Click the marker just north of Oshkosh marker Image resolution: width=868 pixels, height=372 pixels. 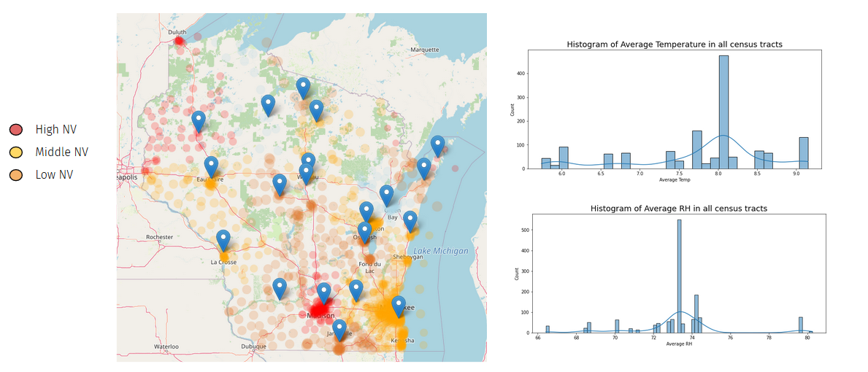click(366, 212)
